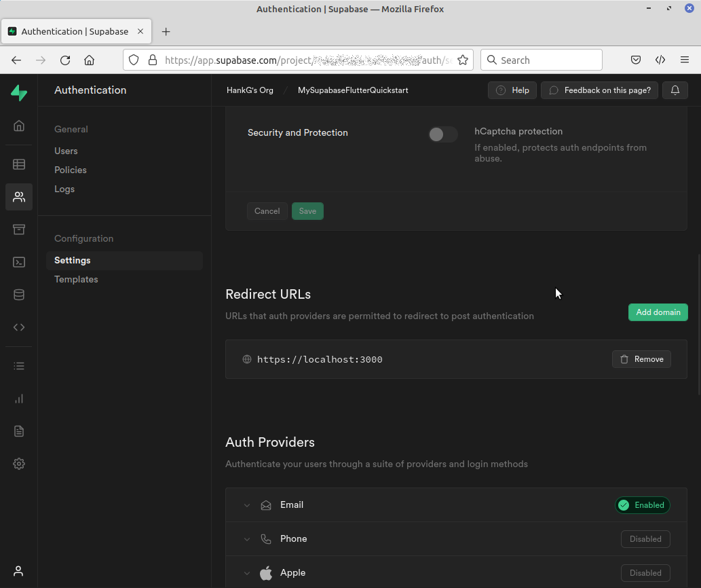701x588 pixels.
Task: Click the Save button
Action: point(307,211)
